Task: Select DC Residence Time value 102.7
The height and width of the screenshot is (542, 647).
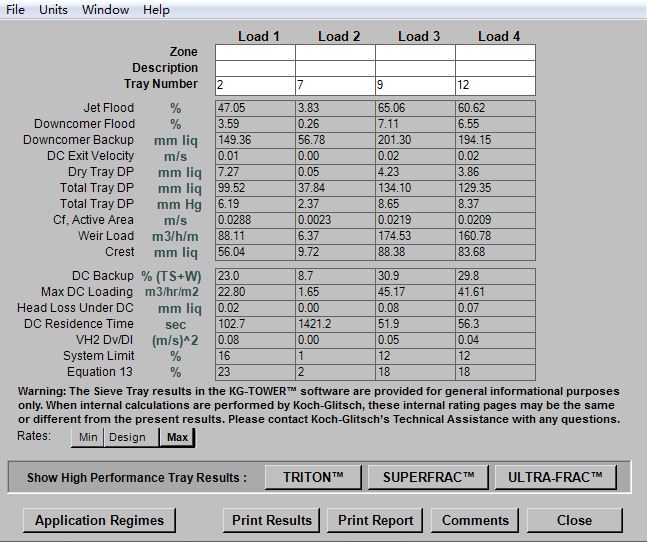Action: tap(255, 324)
